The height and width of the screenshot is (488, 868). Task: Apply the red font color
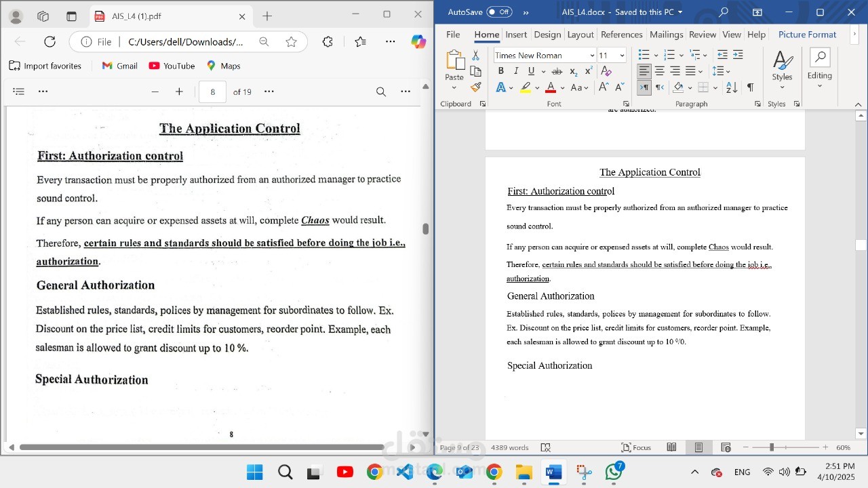(551, 87)
